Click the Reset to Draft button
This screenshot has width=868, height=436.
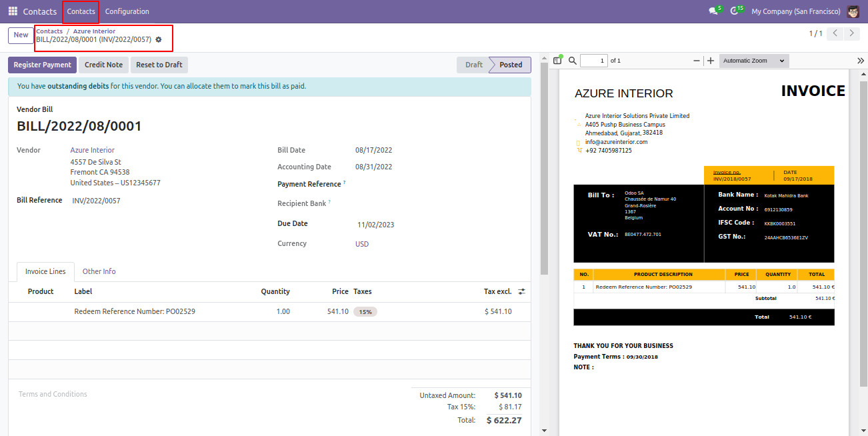coord(159,65)
